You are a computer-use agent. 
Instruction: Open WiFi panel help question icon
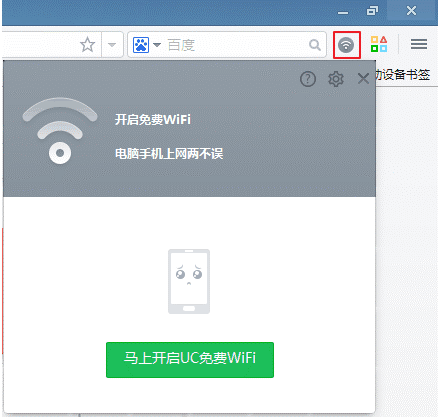pos(308,79)
